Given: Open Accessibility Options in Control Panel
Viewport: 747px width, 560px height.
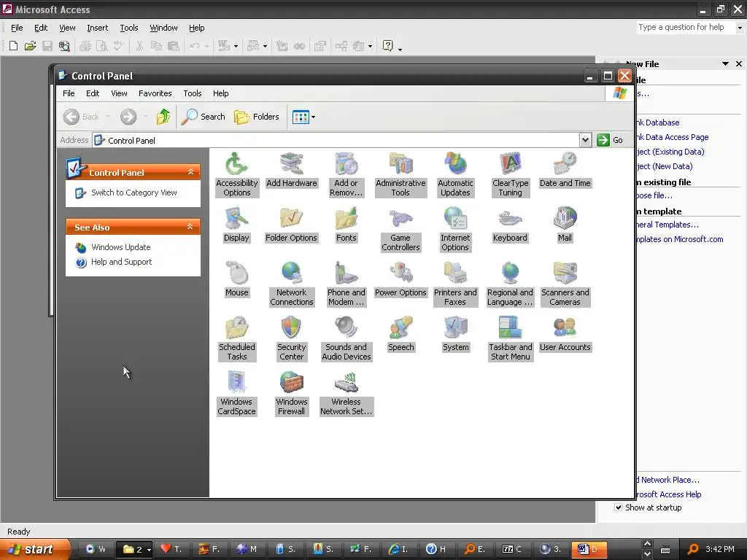Looking at the screenshot, I should coord(237,174).
